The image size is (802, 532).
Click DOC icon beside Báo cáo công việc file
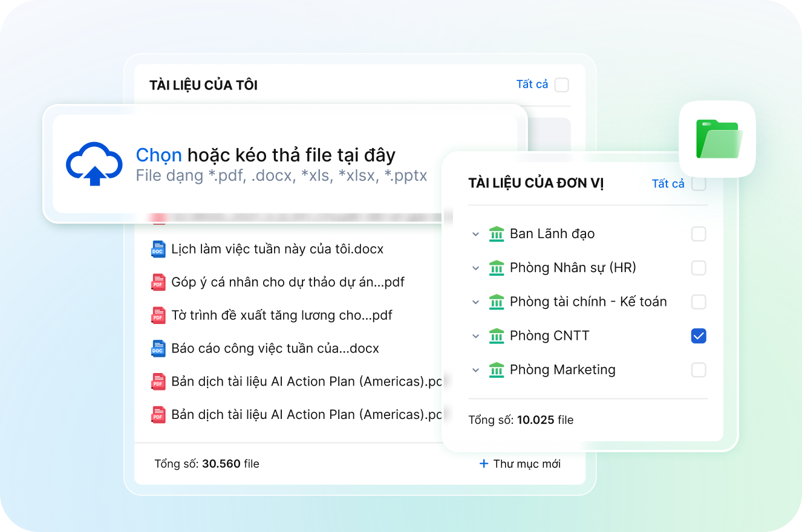coord(158,349)
